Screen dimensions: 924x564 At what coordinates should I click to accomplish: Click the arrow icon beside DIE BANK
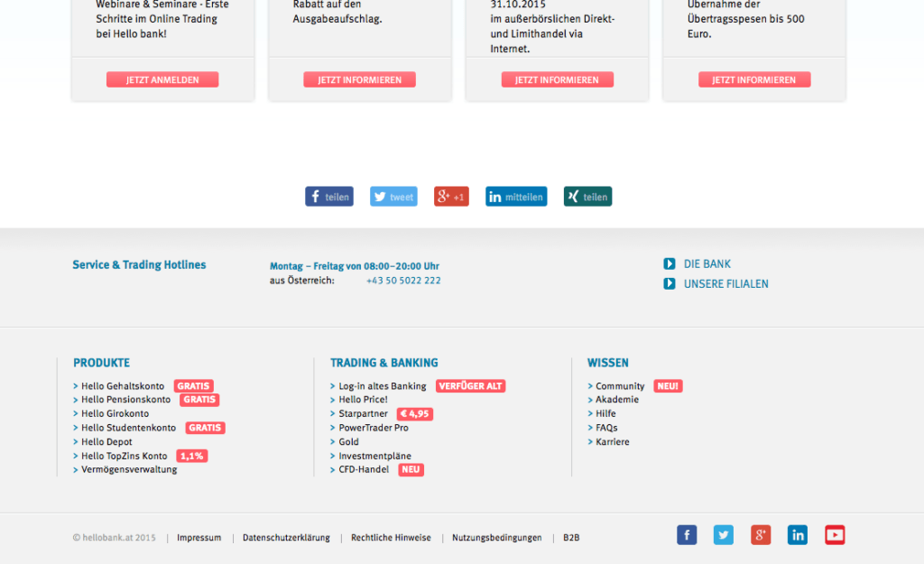pos(669,264)
